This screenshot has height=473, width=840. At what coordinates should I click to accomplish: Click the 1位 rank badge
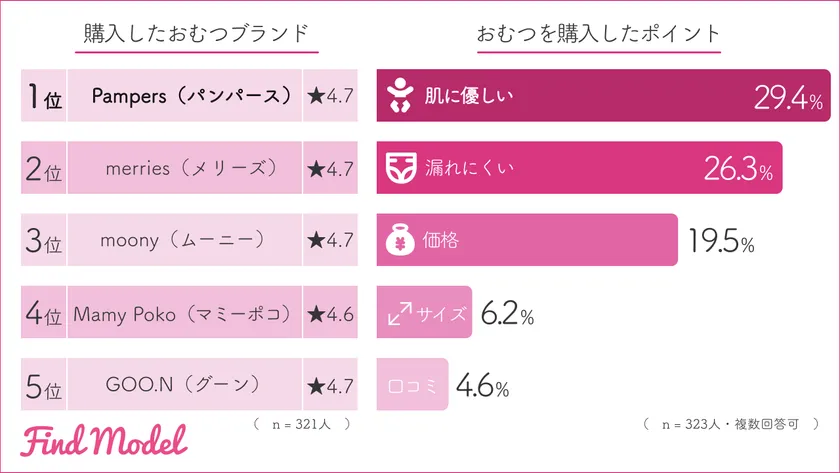click(x=43, y=96)
